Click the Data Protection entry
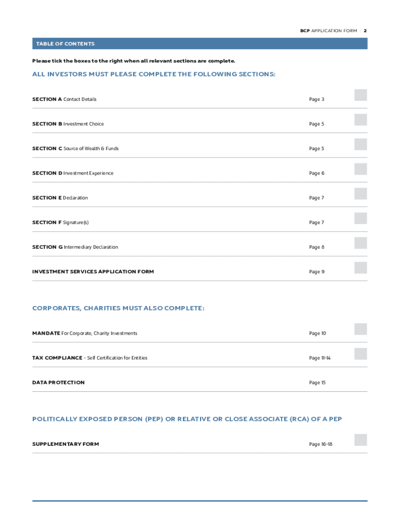Image resolution: width=400 pixels, height=532 pixels. click(x=58, y=382)
